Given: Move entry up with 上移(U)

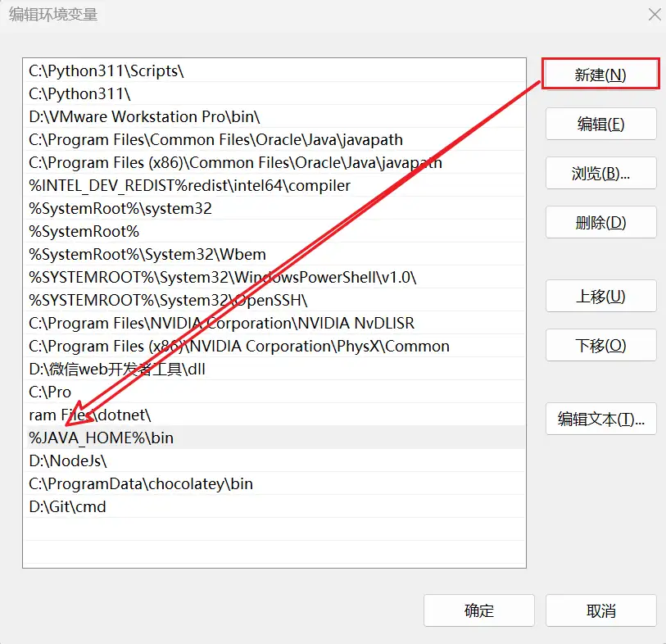Looking at the screenshot, I should coord(600,296).
